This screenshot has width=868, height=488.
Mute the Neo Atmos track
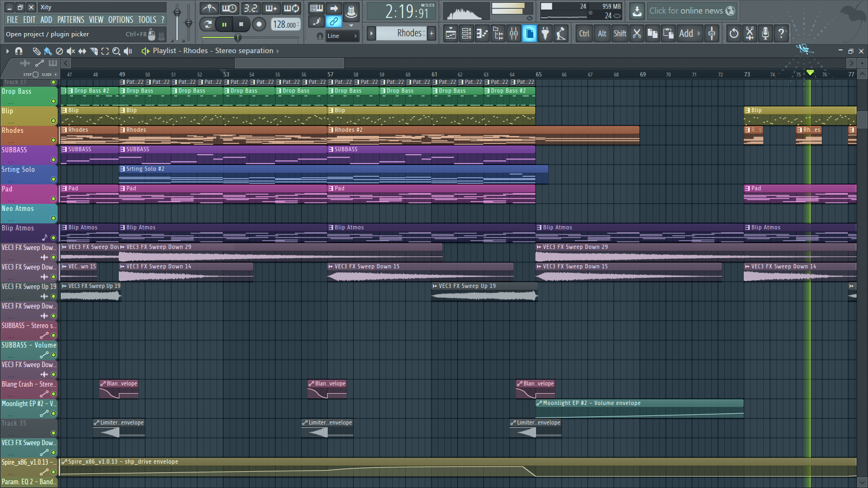click(x=53, y=219)
